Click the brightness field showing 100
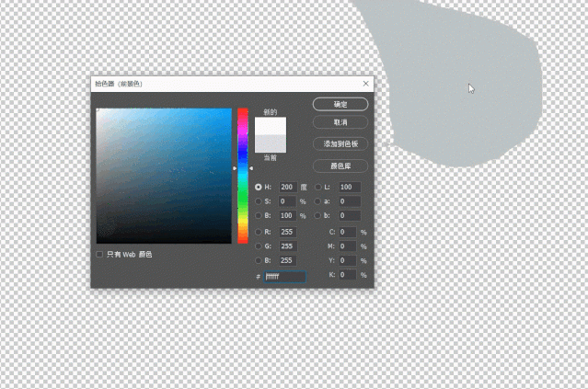The image size is (588, 389). (288, 215)
